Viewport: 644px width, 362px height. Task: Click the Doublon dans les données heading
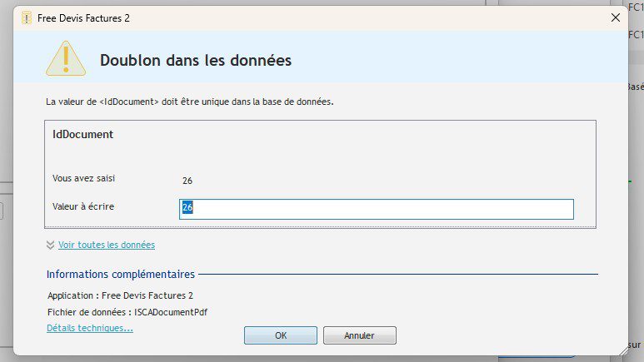[195, 60]
